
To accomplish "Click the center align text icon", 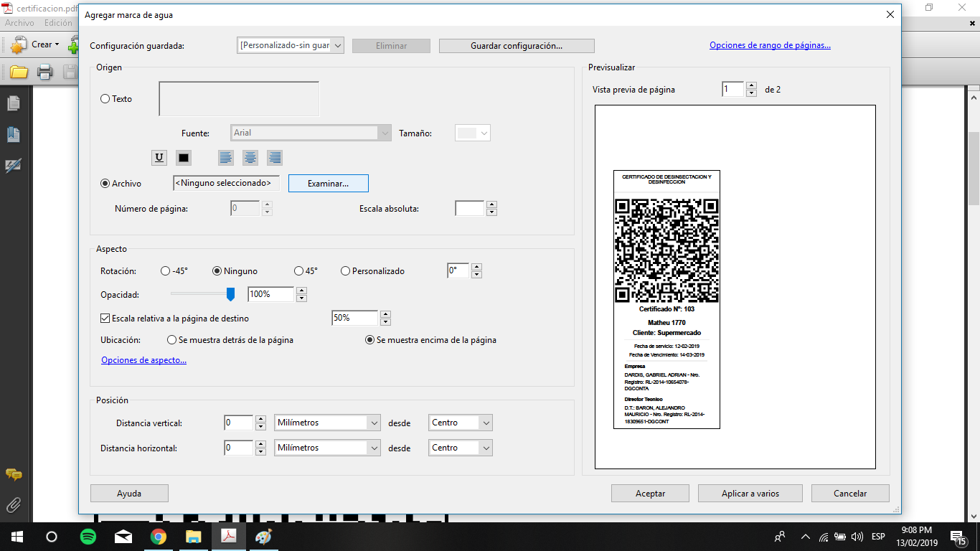I will coord(250,157).
